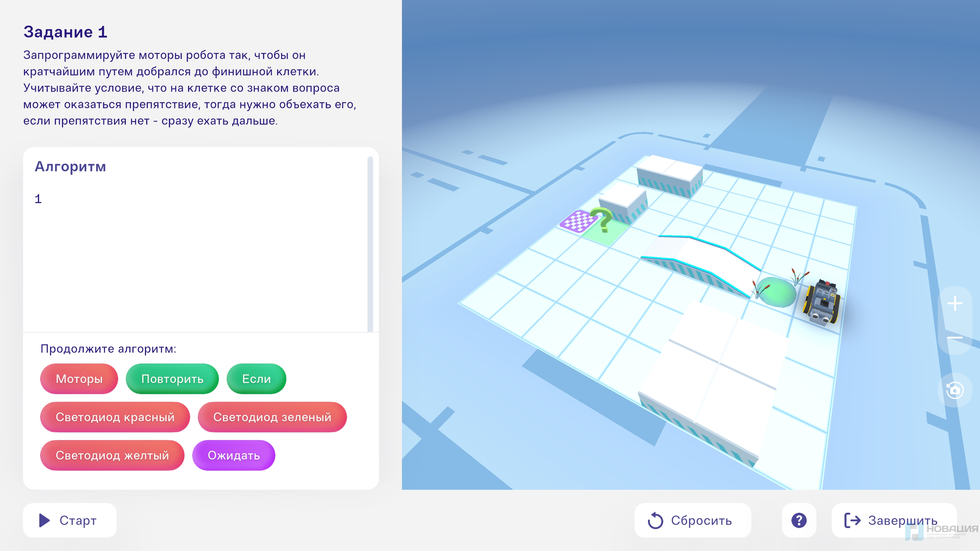980x551 pixels.
Task: Open the question mark help button
Action: point(799,520)
